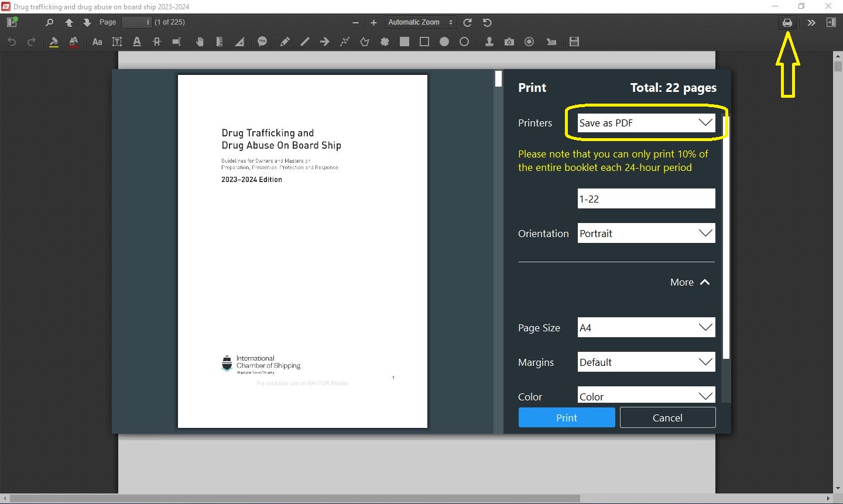Open the Orientation dropdown set to Portrait

(x=646, y=233)
